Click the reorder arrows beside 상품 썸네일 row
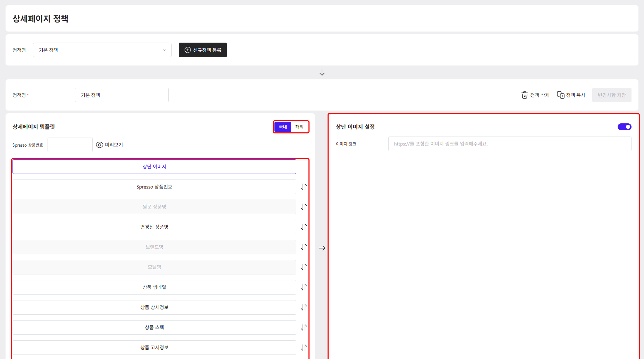Image resolution: width=644 pixels, height=359 pixels. click(x=304, y=287)
